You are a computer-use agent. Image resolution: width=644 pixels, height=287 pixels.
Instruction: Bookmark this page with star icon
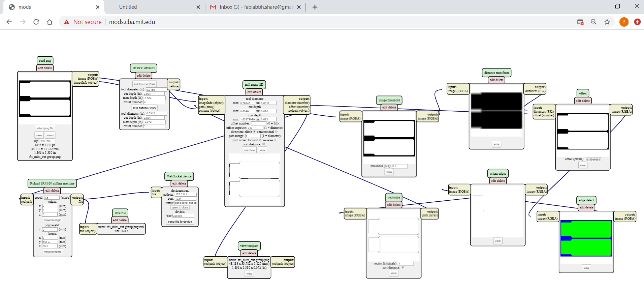[607, 22]
